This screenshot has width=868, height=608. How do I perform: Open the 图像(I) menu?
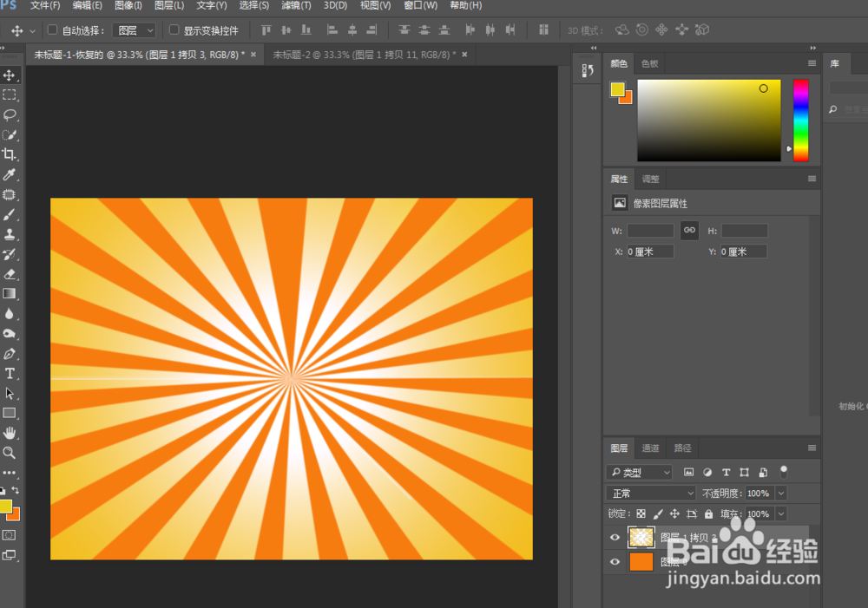128,5
